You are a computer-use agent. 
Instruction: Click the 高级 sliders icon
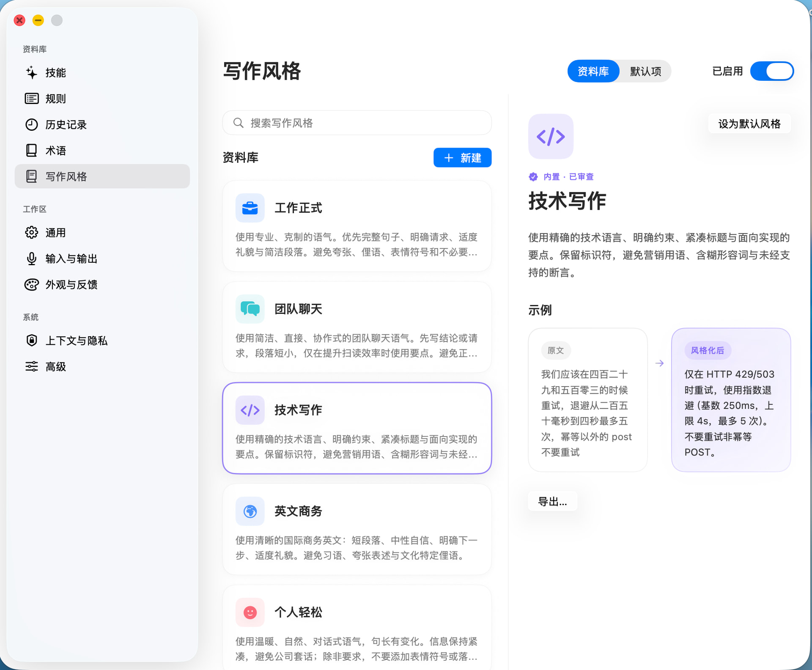coord(31,366)
